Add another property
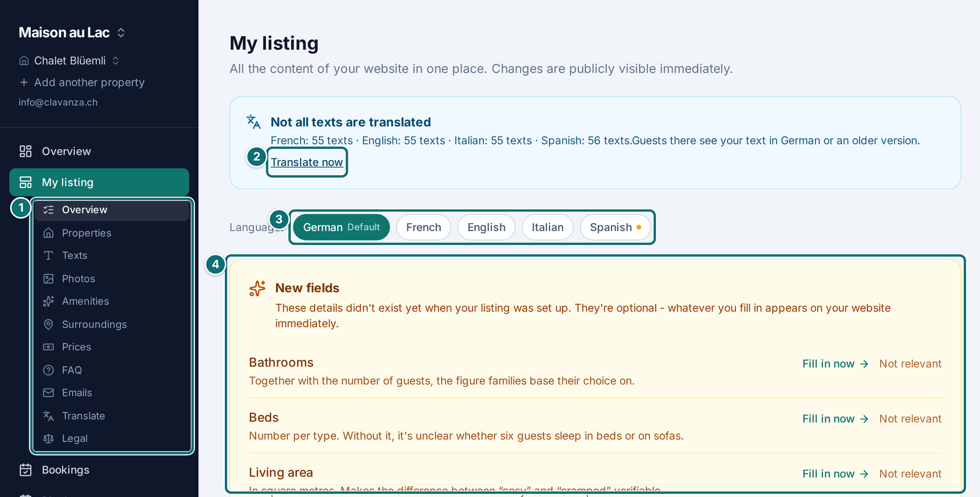980x497 pixels. point(82,82)
